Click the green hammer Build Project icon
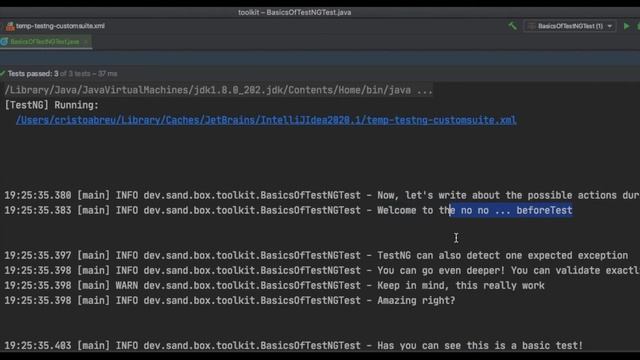 pyautogui.click(x=513, y=26)
